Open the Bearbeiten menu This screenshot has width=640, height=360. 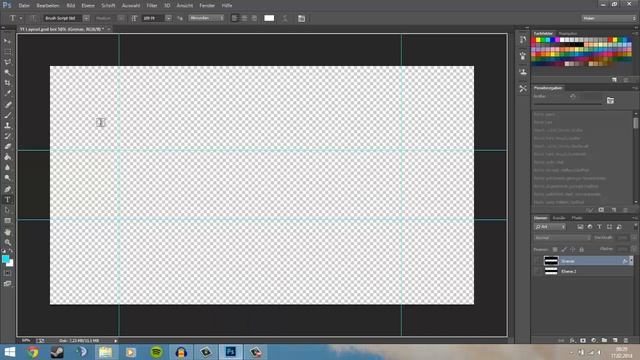click(48, 6)
